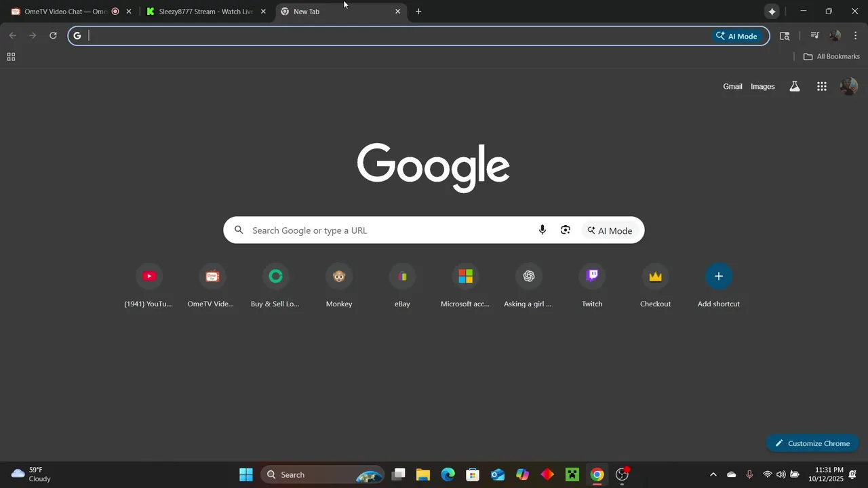Open the Asking a girl shortcut tile
Image resolution: width=868 pixels, height=488 pixels.
point(528,285)
